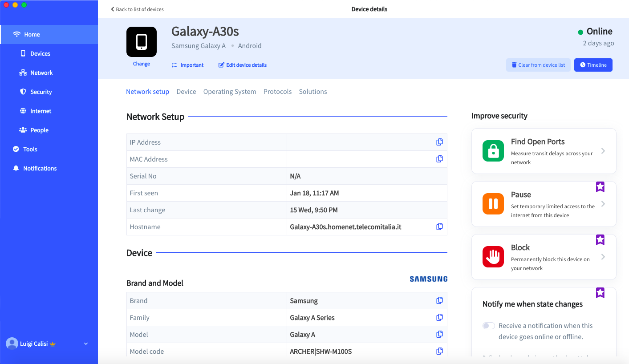The height and width of the screenshot is (364, 629).
Task: Expand the Find Open Ports card chevron
Action: 603,151
